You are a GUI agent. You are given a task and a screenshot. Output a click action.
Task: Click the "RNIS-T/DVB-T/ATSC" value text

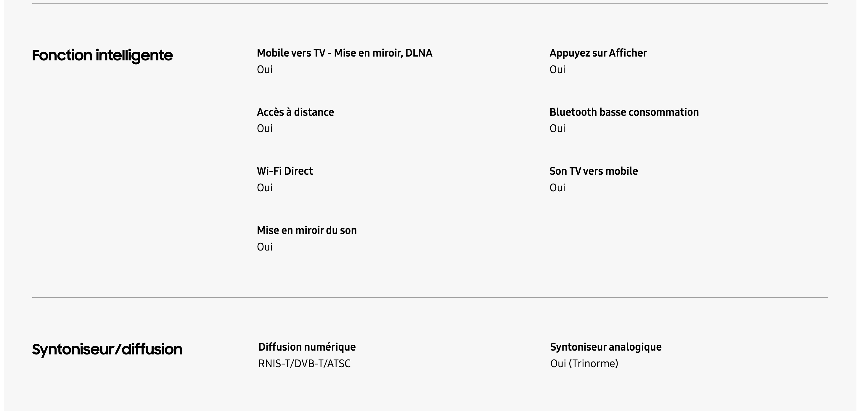click(304, 363)
